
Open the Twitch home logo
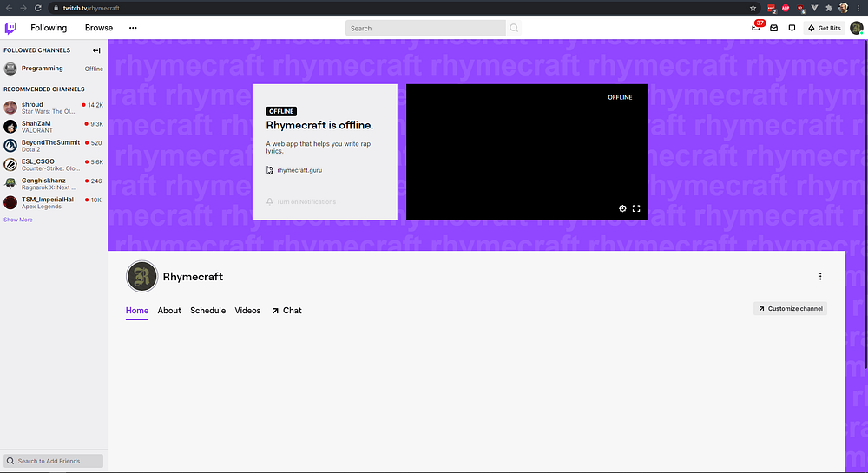[x=10, y=28]
